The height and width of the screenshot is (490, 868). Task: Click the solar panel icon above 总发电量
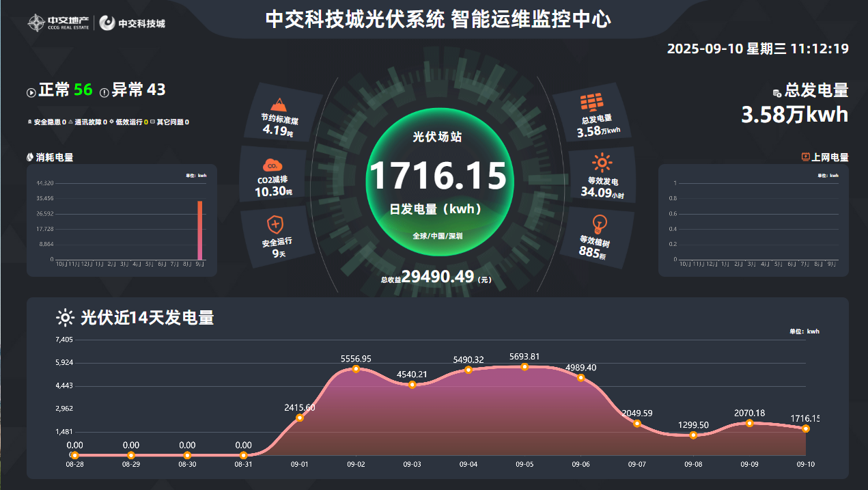pyautogui.click(x=592, y=102)
